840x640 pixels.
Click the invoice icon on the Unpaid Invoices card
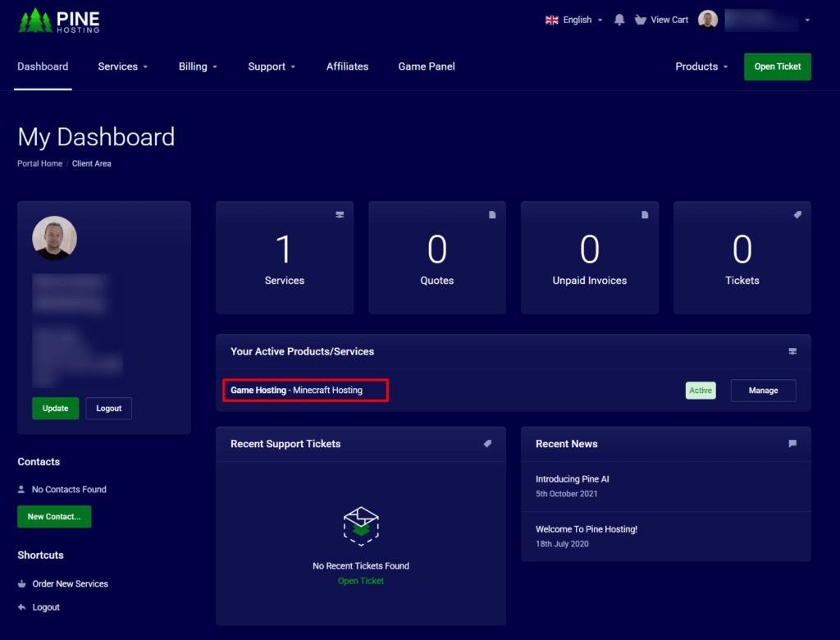point(645,214)
